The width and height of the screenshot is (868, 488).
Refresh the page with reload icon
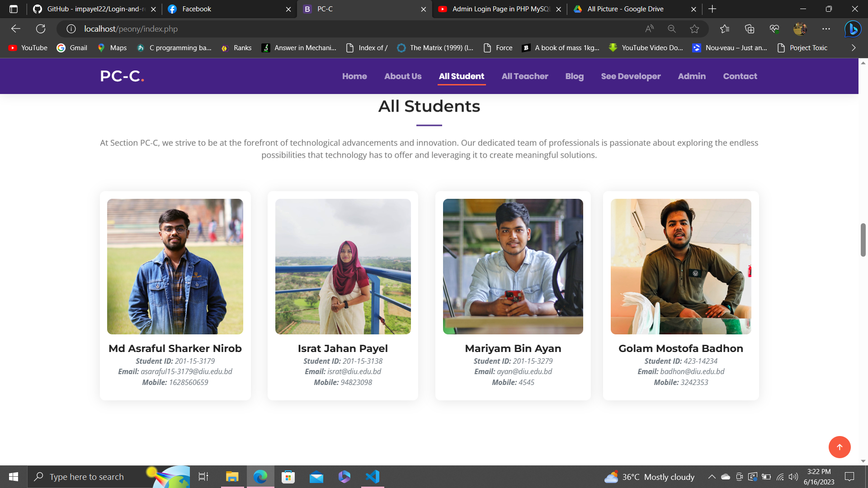click(x=41, y=29)
